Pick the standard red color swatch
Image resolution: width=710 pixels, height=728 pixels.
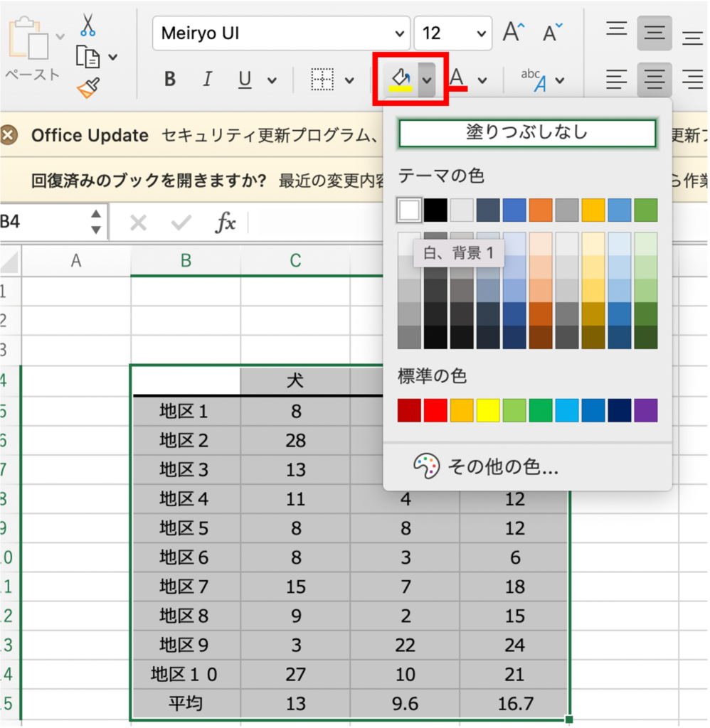[435, 410]
